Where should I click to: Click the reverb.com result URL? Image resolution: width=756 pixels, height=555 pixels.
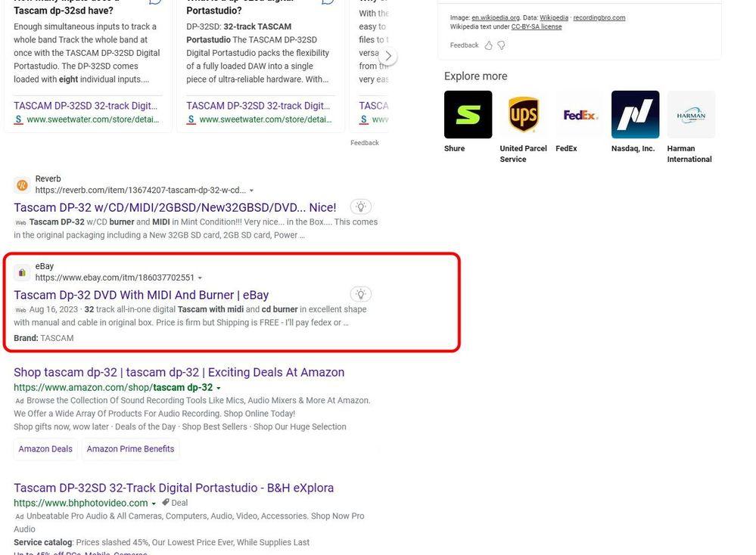click(x=140, y=191)
